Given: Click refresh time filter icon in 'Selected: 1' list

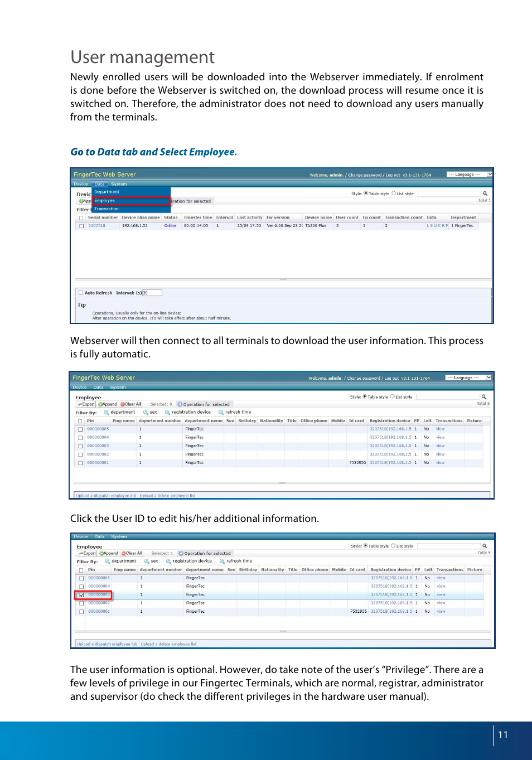Looking at the screenshot, I should point(222,561).
